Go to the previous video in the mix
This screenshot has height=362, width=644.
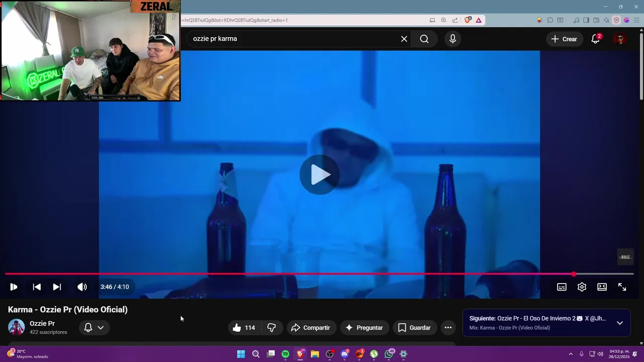37,287
